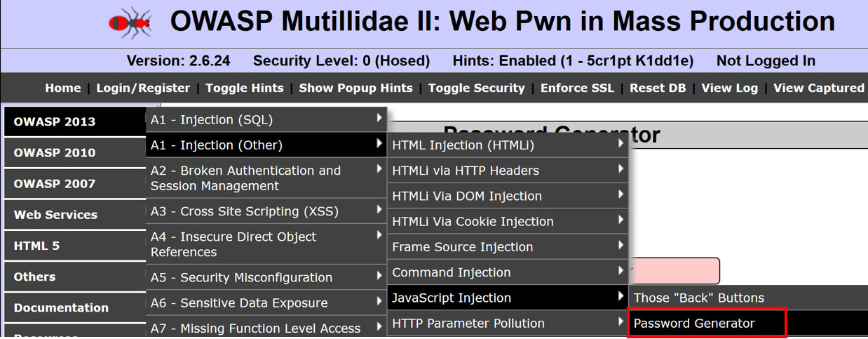This screenshot has height=339, width=868.
Task: Click Toggle Hints in top menu
Action: click(245, 88)
